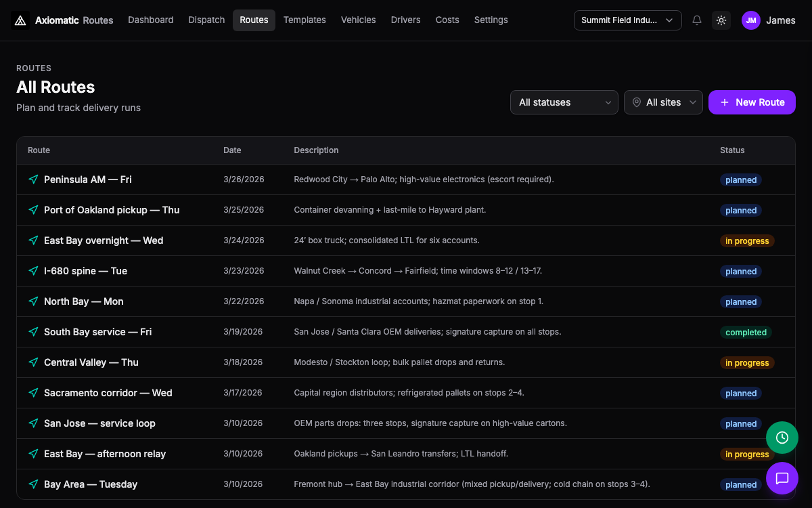Open the All statuses filter dropdown
The height and width of the screenshot is (508, 812).
click(x=564, y=102)
